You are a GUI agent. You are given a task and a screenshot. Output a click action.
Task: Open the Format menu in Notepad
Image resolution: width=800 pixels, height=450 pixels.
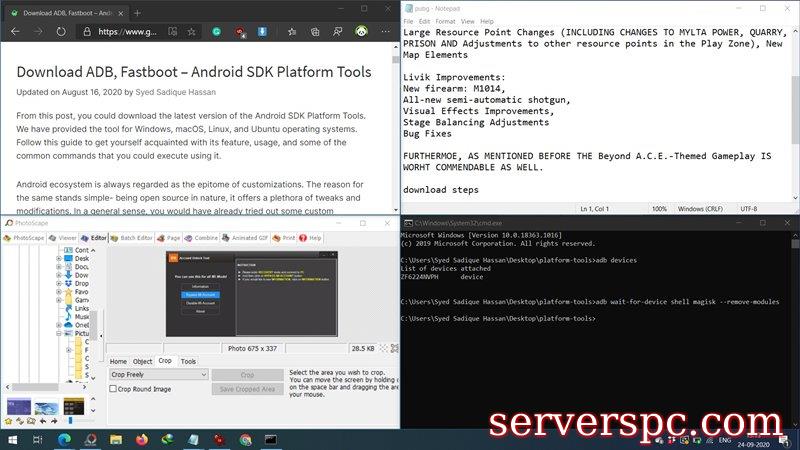445,21
